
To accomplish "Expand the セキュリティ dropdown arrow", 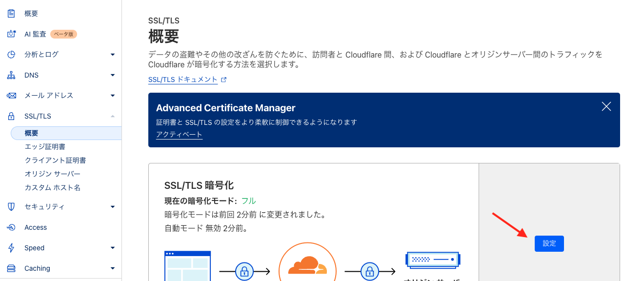I will [113, 207].
